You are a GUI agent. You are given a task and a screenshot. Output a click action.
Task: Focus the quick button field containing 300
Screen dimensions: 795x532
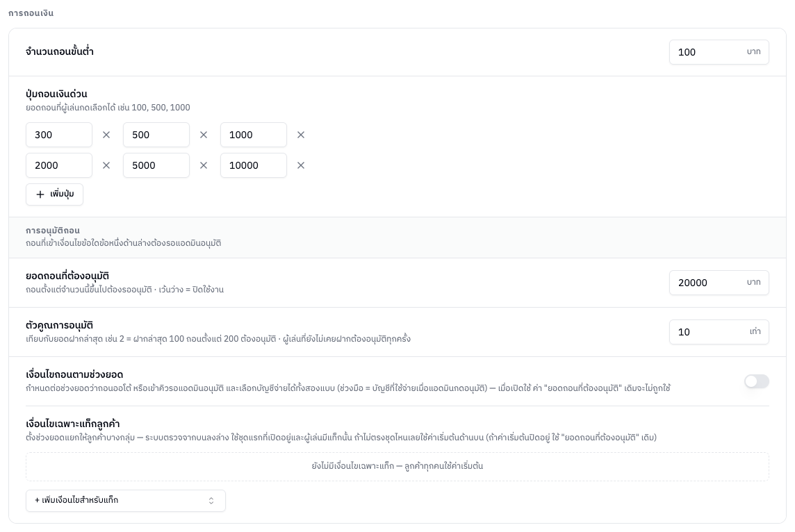point(59,135)
